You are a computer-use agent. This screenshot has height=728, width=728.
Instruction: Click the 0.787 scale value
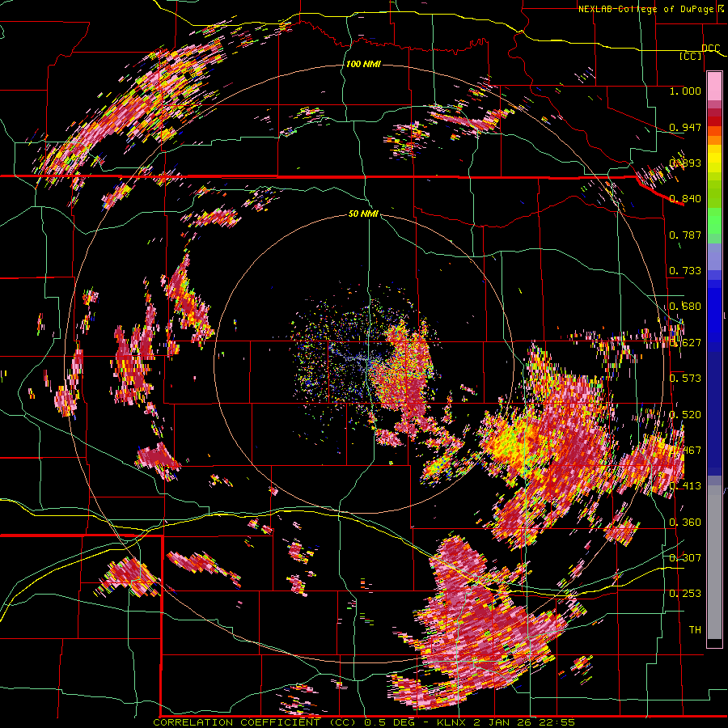tap(685, 235)
